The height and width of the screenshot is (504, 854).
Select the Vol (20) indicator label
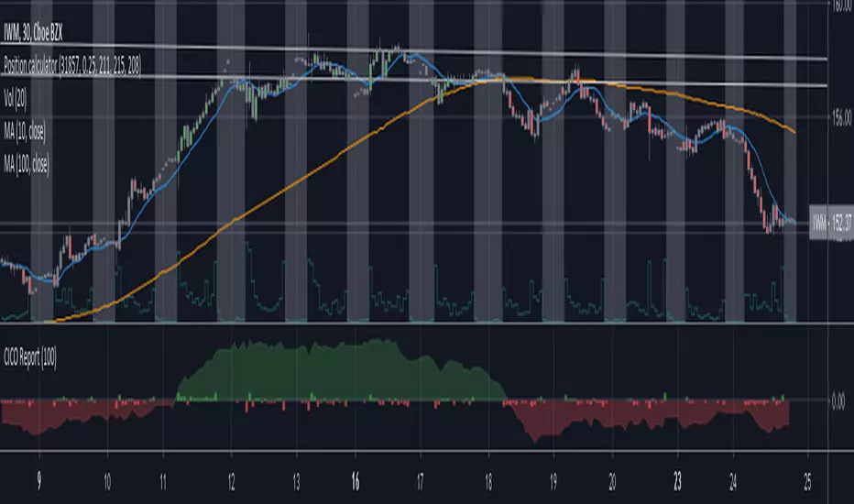click(x=16, y=99)
